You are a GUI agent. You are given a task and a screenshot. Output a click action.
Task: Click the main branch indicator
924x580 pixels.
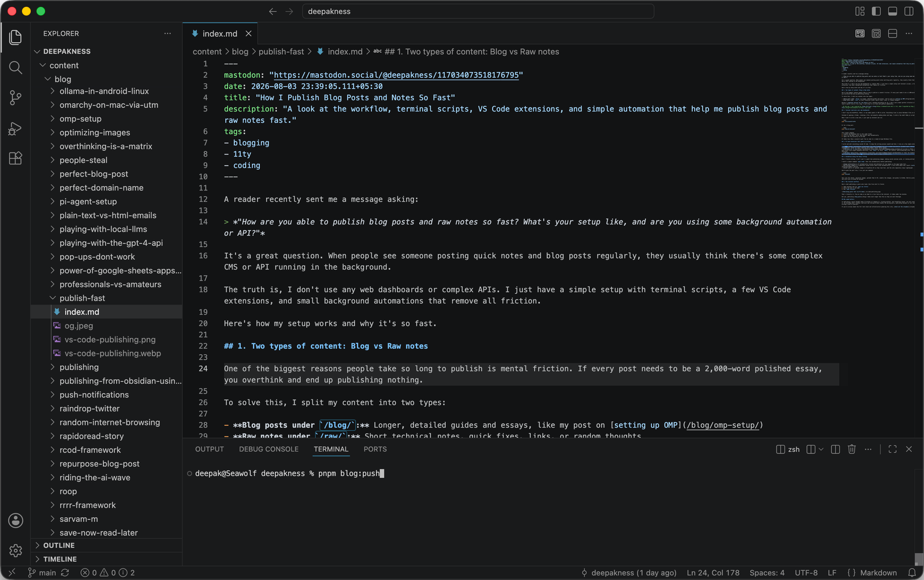pos(42,572)
